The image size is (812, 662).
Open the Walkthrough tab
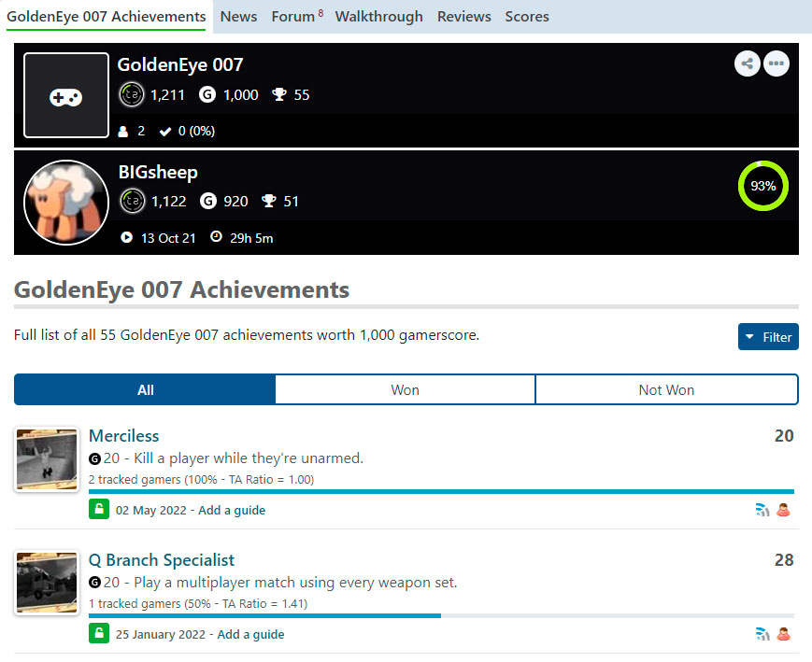pyautogui.click(x=378, y=16)
